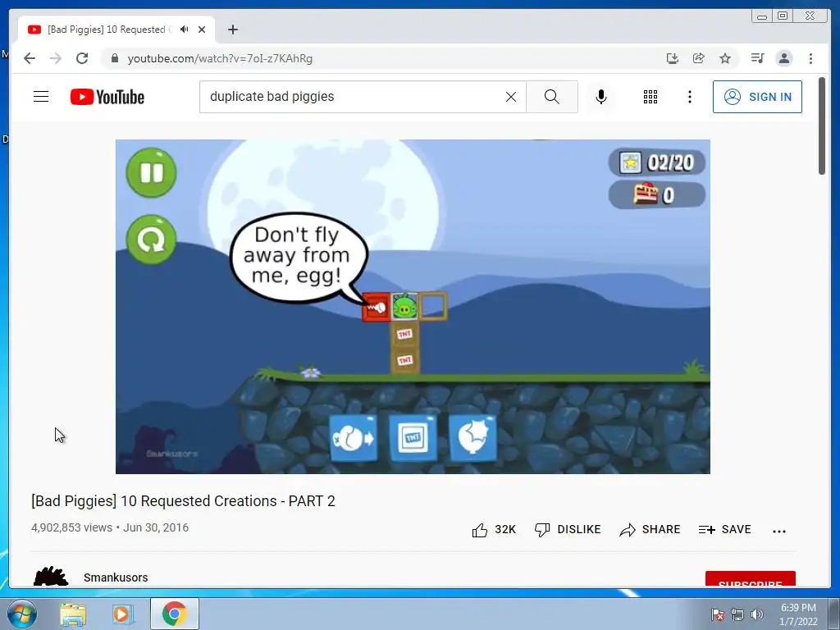Click the in-video green restart button
The width and height of the screenshot is (840, 630).
coord(151,240)
